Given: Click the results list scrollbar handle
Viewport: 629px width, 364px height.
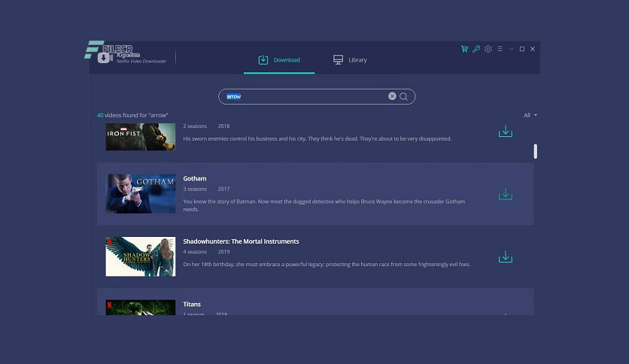Looking at the screenshot, I should [x=536, y=151].
